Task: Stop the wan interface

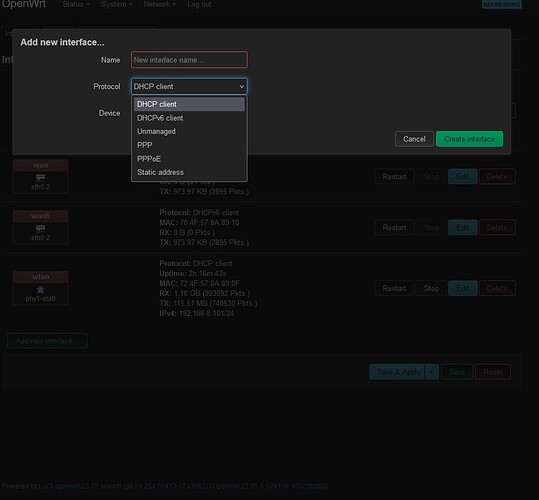Action: 431,177
